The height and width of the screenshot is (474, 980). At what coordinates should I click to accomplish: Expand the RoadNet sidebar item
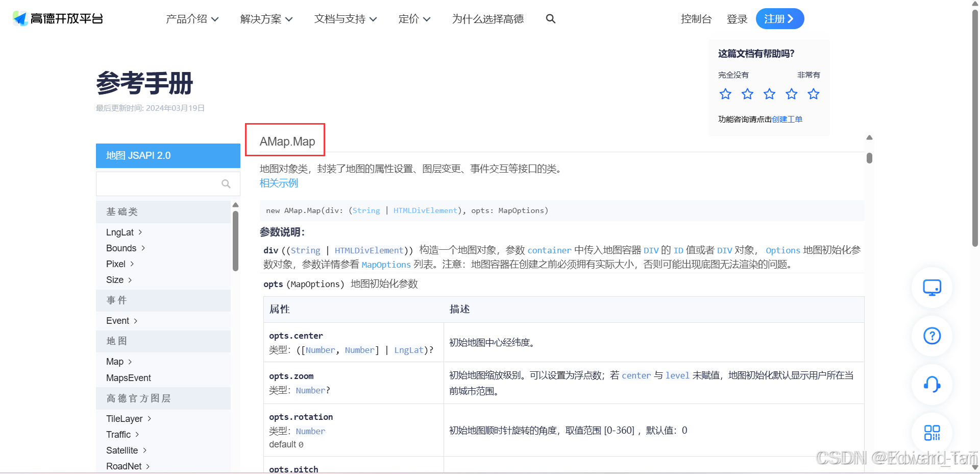(x=128, y=466)
